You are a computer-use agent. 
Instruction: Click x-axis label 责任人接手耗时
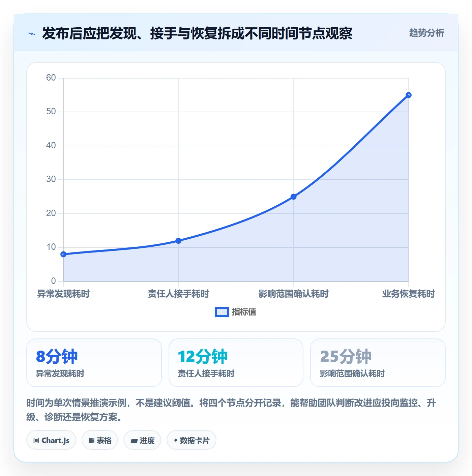pyautogui.click(x=178, y=294)
